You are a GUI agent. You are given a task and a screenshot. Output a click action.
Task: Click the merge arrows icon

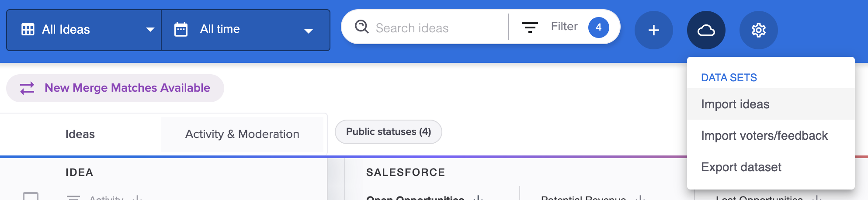pos(27,88)
